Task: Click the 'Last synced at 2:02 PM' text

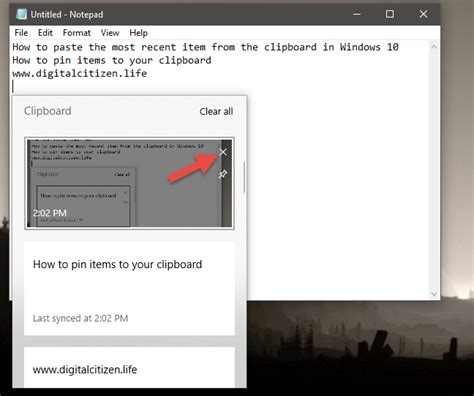Action: click(80, 318)
